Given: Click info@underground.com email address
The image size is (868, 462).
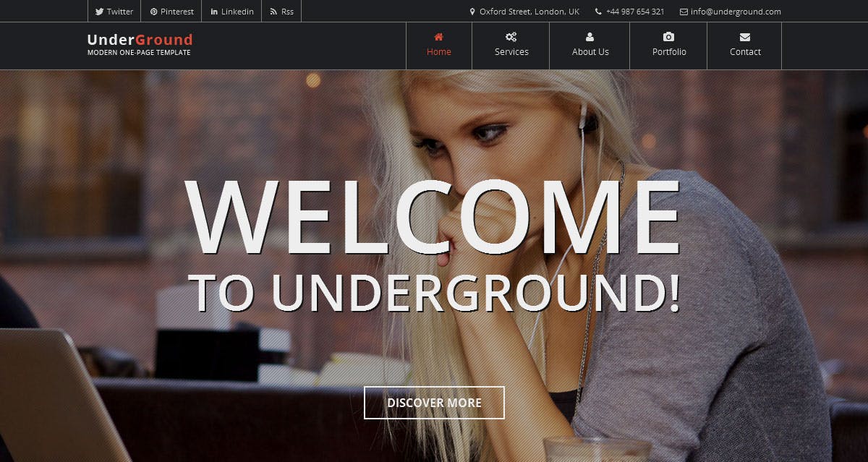Looking at the screenshot, I should point(736,12).
